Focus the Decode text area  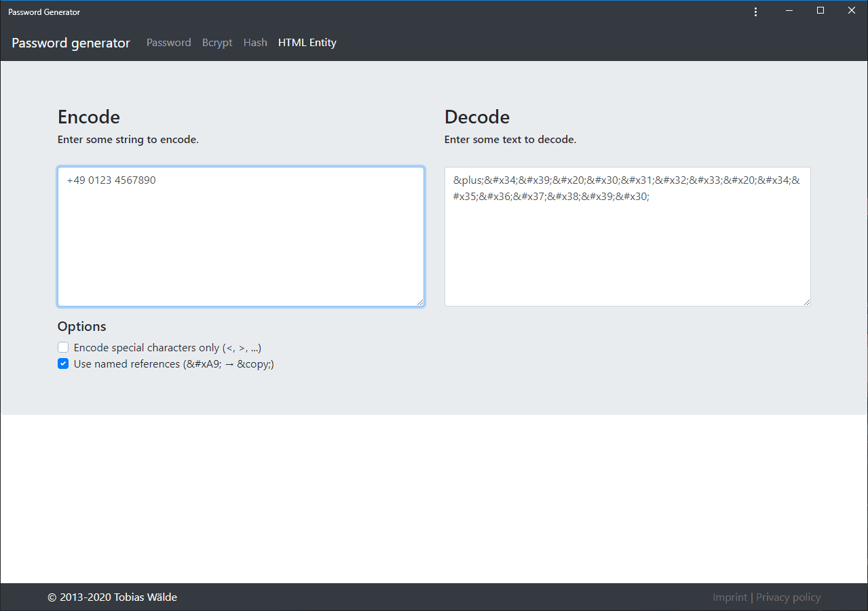point(628,237)
